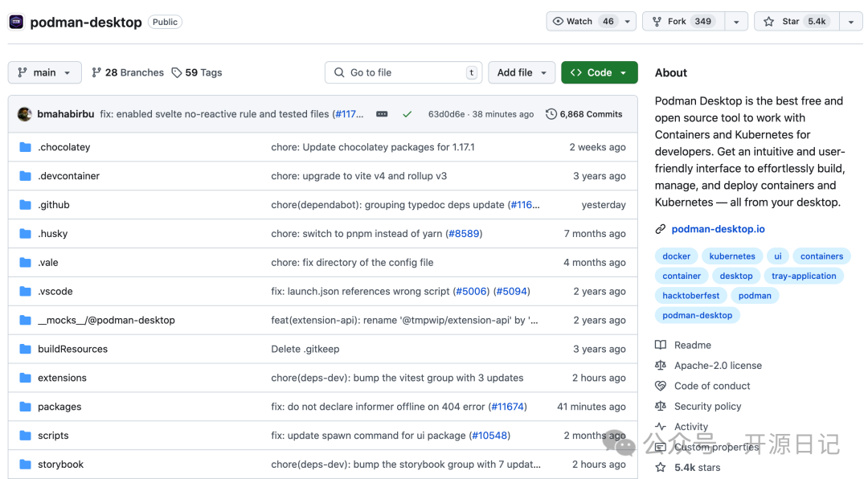868x479 pixels.
Task: Open the Add file dropdown
Action: point(522,72)
